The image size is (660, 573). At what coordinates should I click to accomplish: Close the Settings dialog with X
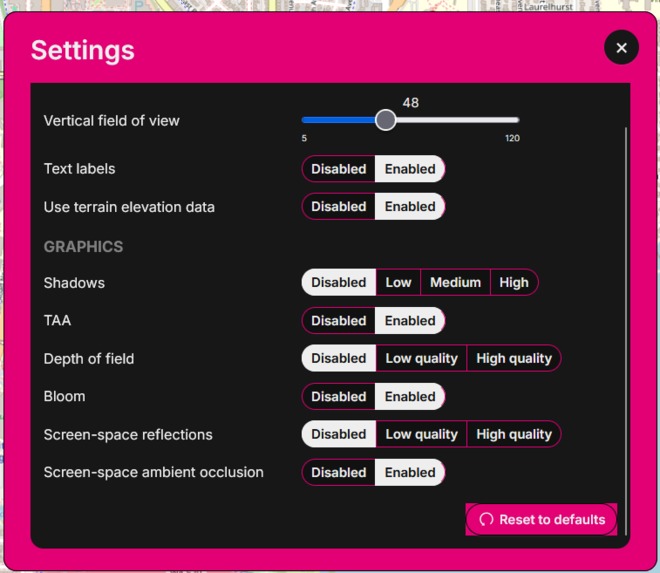point(621,48)
